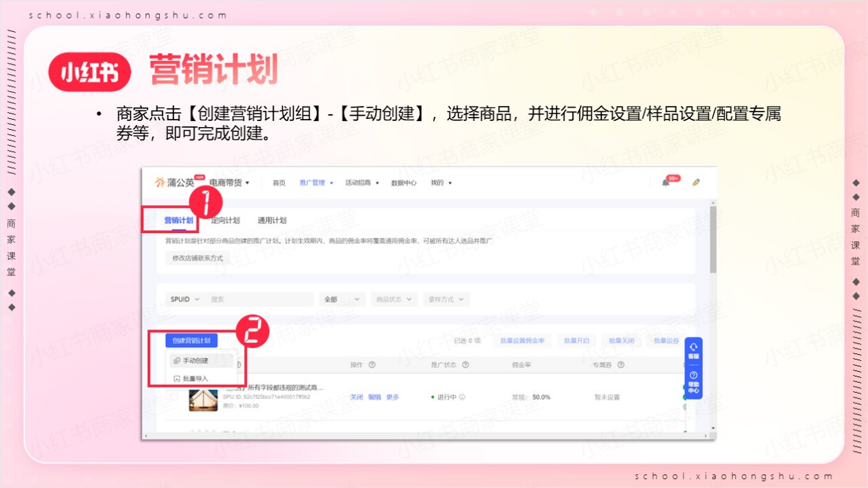Open 数据中心 in top navigation

coord(404,182)
